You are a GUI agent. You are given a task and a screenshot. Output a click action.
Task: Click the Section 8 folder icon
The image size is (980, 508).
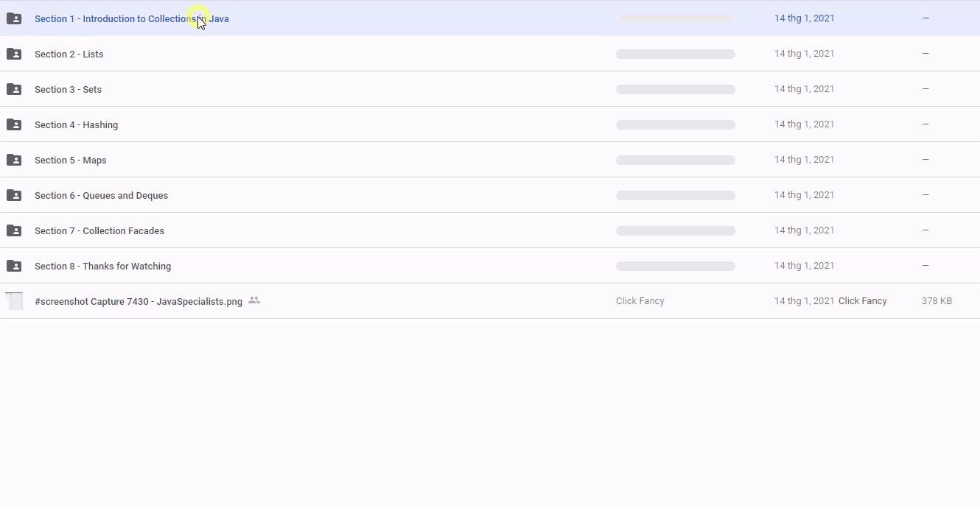pos(14,266)
